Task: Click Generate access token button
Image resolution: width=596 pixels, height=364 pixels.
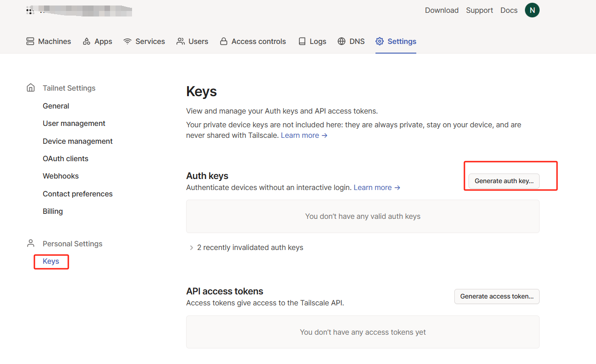Action: tap(497, 296)
